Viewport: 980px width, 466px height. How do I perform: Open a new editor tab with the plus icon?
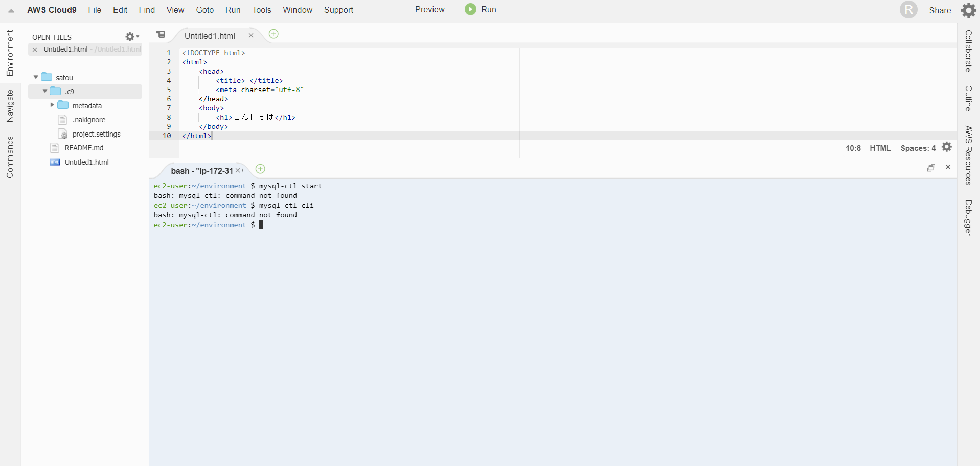274,34
